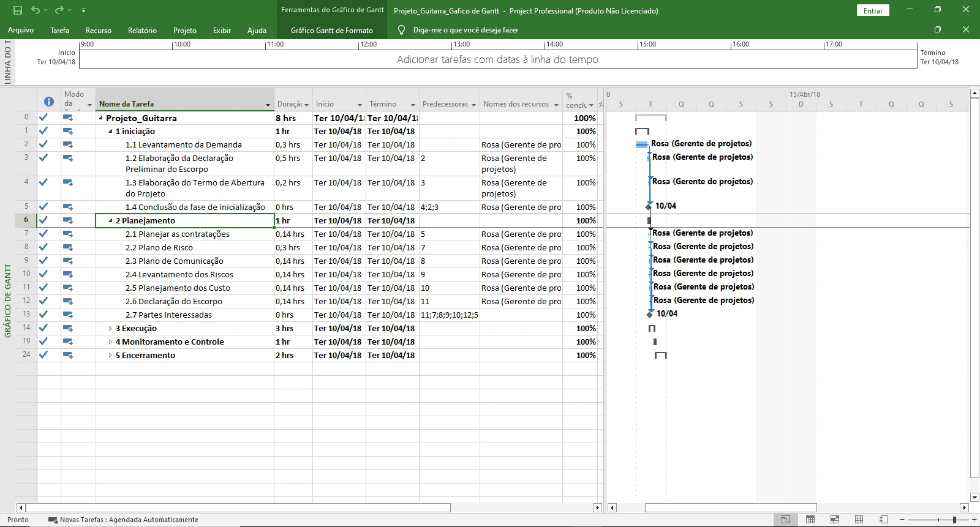Image resolution: width=980 pixels, height=527 pixels.
Task: Click the 'Diga-me o que você deseja fazer' box
Action: 466,30
